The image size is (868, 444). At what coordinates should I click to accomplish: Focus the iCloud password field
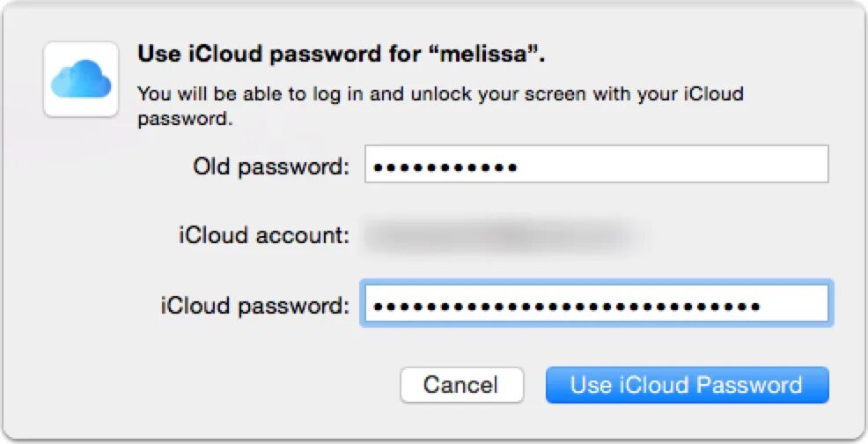(x=596, y=306)
